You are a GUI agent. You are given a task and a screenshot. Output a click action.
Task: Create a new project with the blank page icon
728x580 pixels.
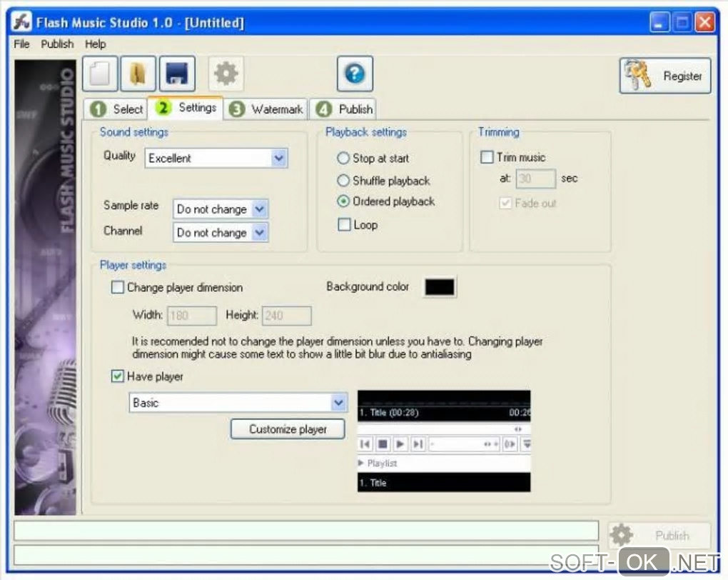pos(101,74)
